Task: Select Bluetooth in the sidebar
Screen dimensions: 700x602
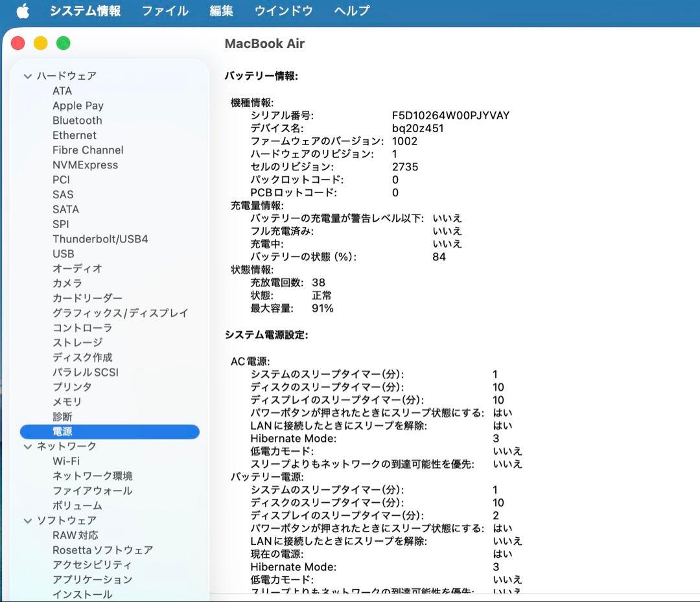Action: tap(77, 120)
